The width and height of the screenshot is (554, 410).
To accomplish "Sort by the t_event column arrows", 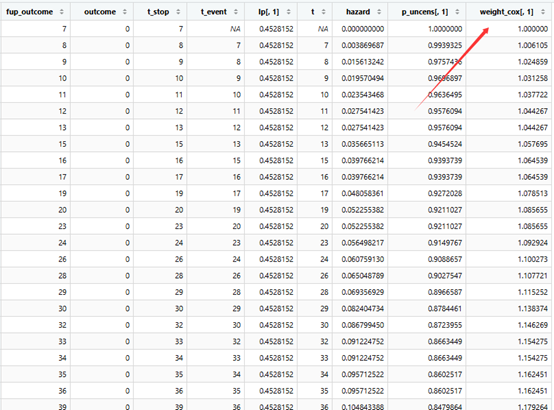I will point(236,12).
